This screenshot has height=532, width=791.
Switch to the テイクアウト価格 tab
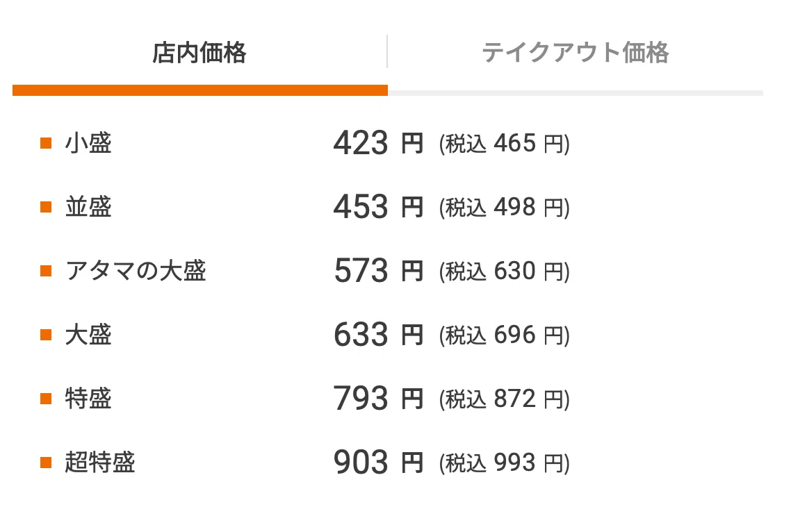coord(575,53)
